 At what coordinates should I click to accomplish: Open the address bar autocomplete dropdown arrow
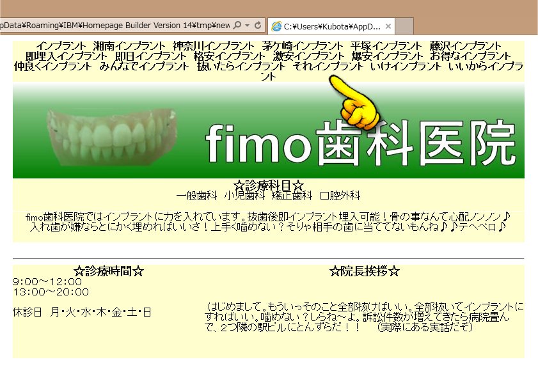[x=247, y=26]
